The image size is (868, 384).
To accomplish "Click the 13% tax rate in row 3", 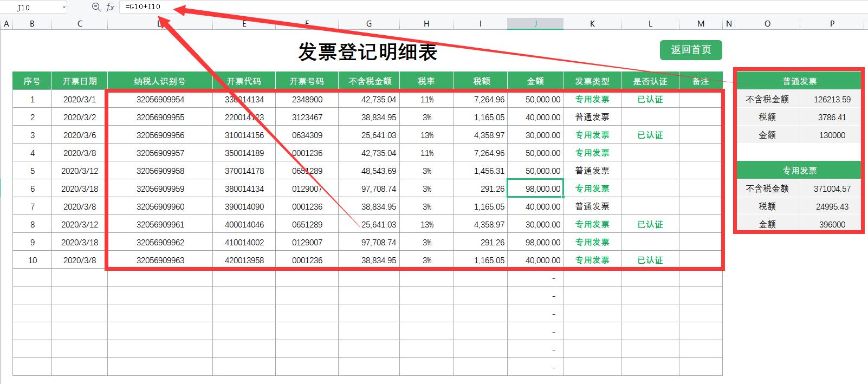I will (x=426, y=135).
